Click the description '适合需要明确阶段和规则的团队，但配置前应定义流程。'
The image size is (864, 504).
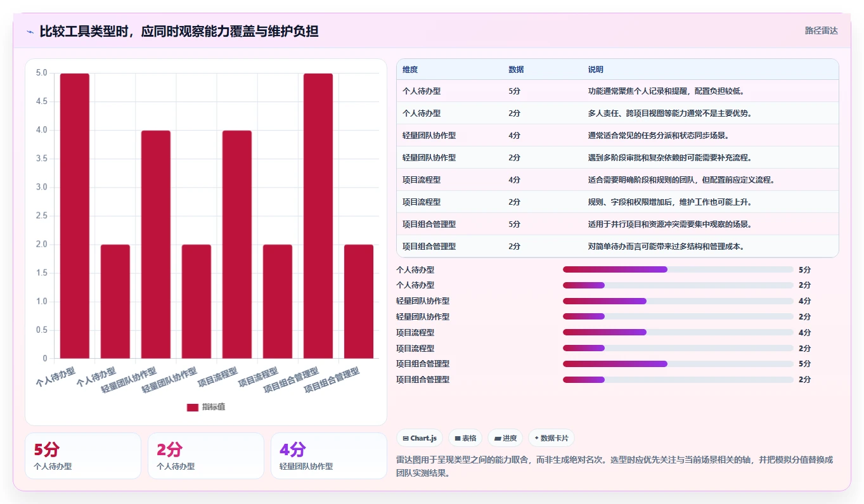point(681,180)
